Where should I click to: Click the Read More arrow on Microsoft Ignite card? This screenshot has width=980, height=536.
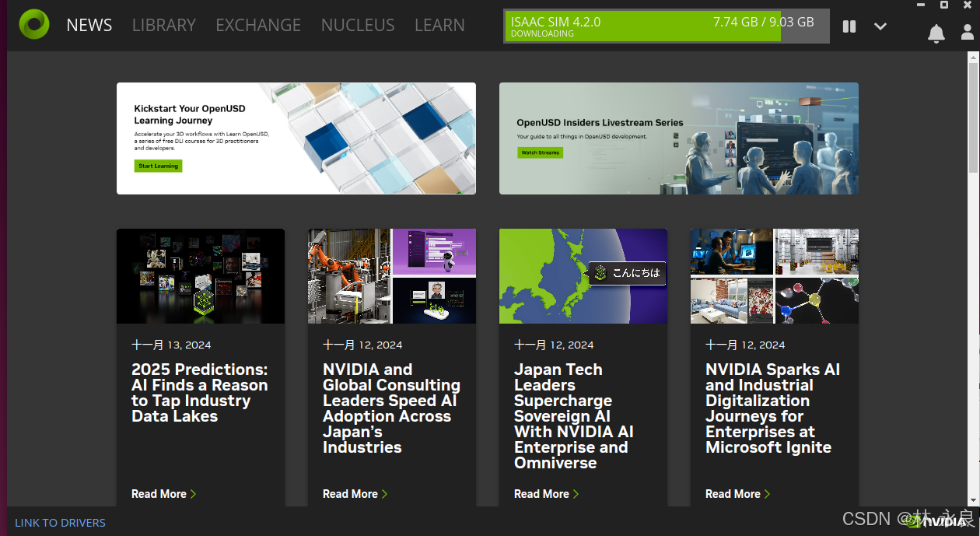point(767,494)
